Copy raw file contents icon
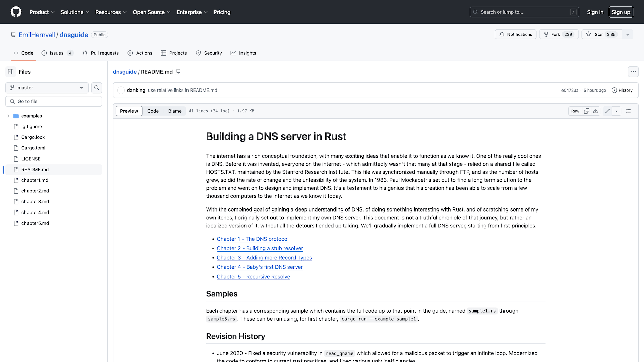The width and height of the screenshot is (644, 362). coord(586,111)
